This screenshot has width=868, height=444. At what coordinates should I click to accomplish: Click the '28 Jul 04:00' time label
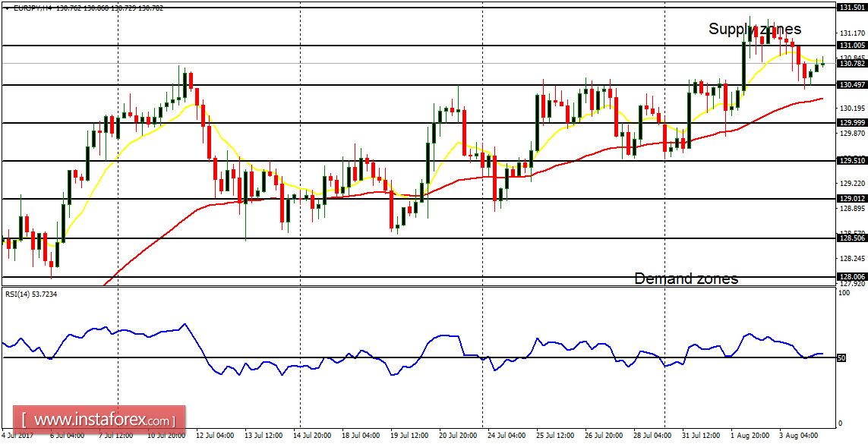click(651, 436)
